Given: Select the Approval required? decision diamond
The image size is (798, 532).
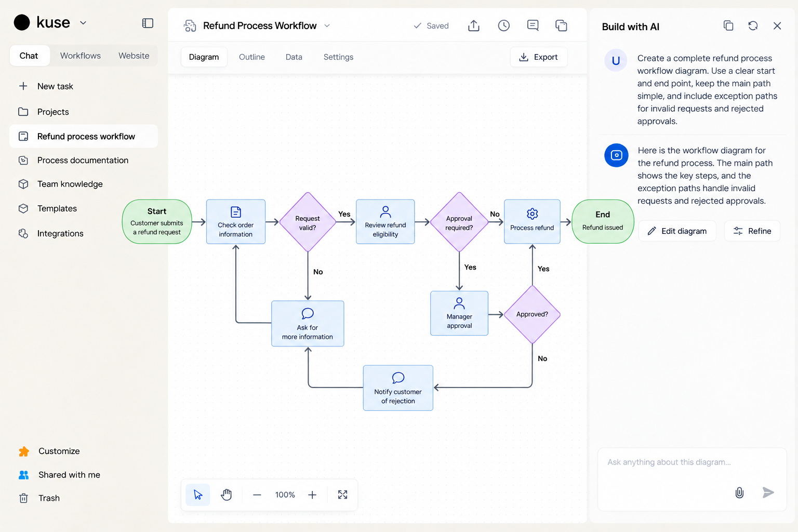Looking at the screenshot, I should click(x=459, y=222).
